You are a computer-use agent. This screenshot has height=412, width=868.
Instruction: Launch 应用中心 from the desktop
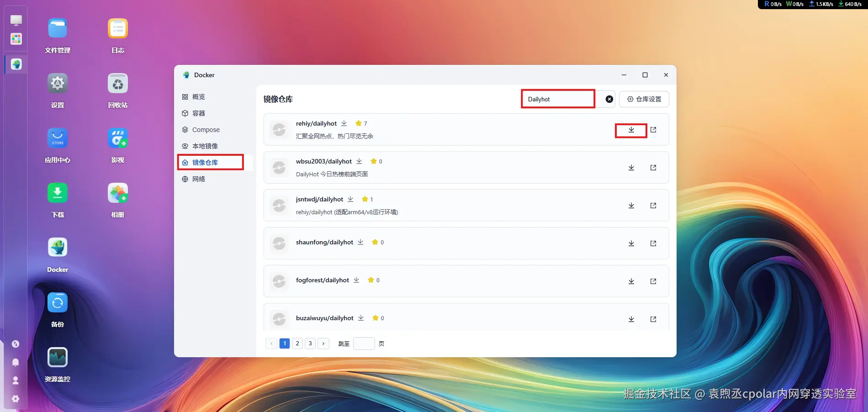click(58, 145)
